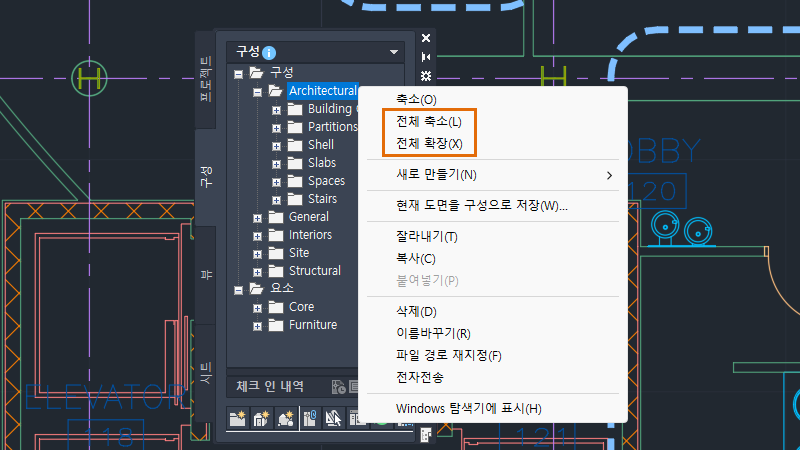
Task: Select the Furniture folder label
Action: pyautogui.click(x=313, y=324)
